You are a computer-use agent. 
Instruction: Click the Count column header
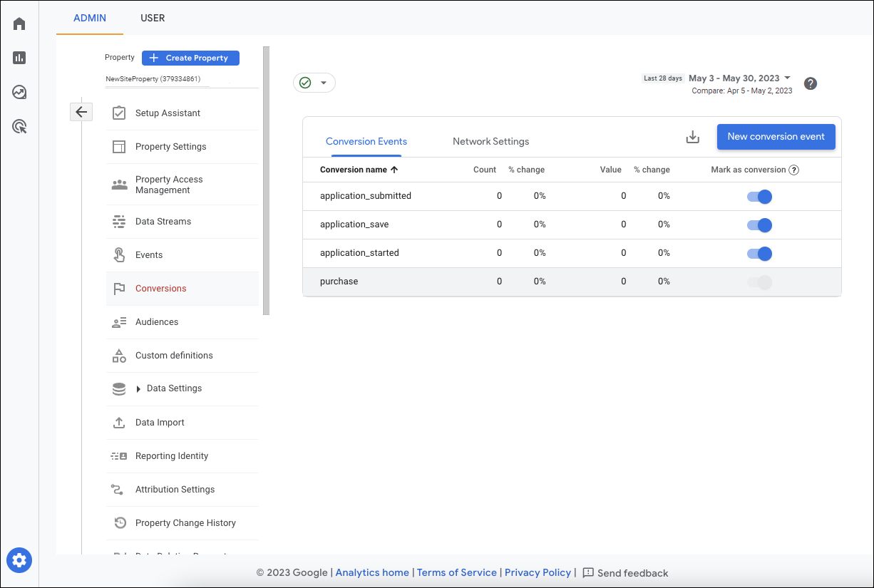point(485,170)
